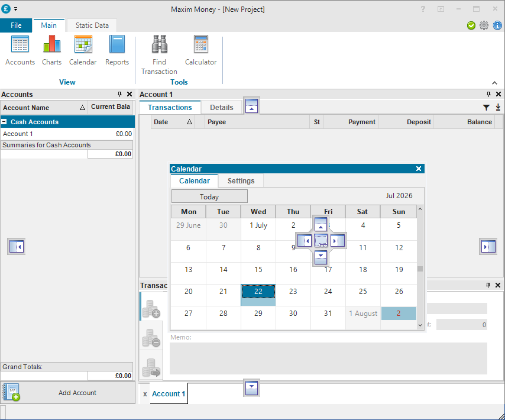This screenshot has height=420, width=505.
Task: Collapse the Cash Accounts group
Action: (x=4, y=122)
